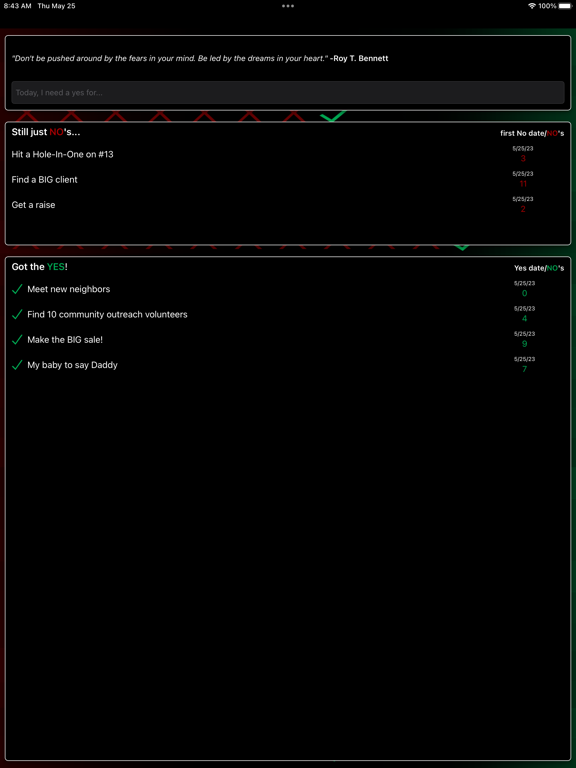This screenshot has width=576, height=768.
Task: Click the green count 0 for Meet new neighbors
Action: pos(525,293)
